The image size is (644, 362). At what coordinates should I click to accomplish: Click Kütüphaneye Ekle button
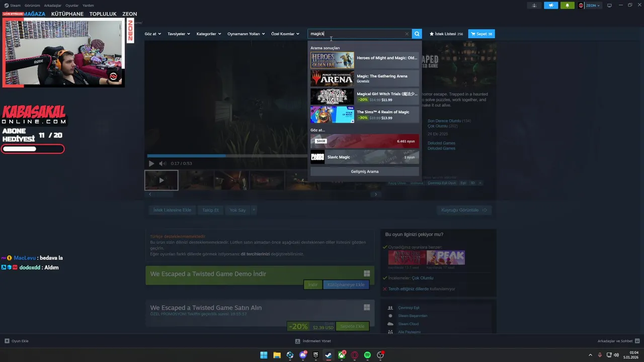pos(346,285)
